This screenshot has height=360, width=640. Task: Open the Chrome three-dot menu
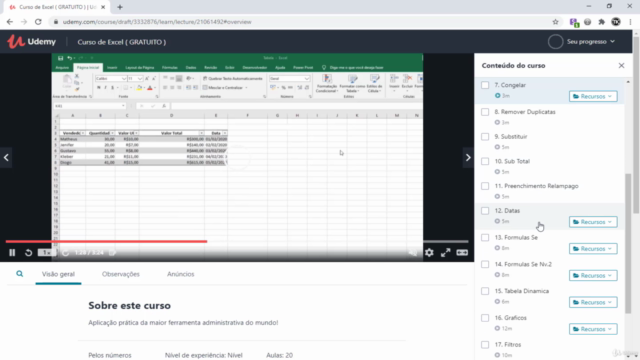pyautogui.click(x=631, y=22)
